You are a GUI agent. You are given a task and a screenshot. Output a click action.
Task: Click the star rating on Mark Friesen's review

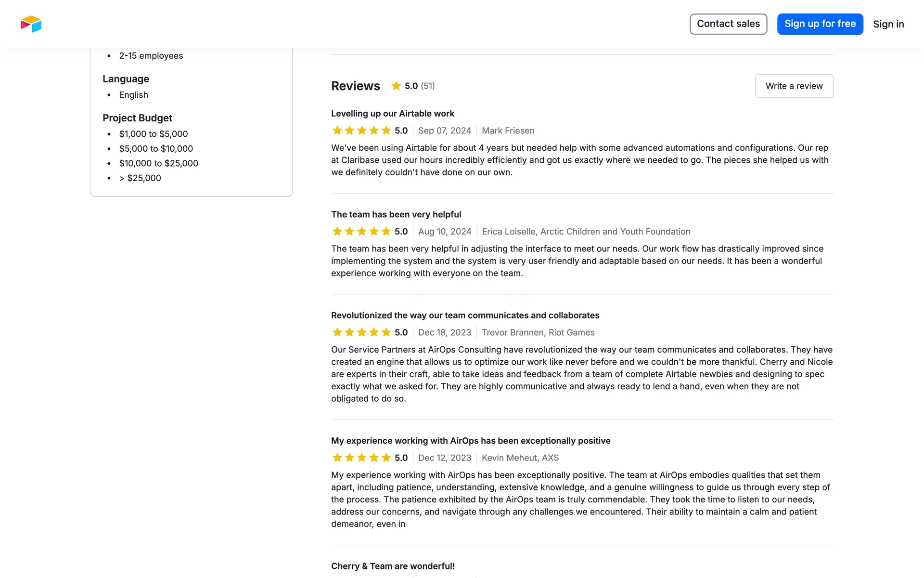(361, 131)
